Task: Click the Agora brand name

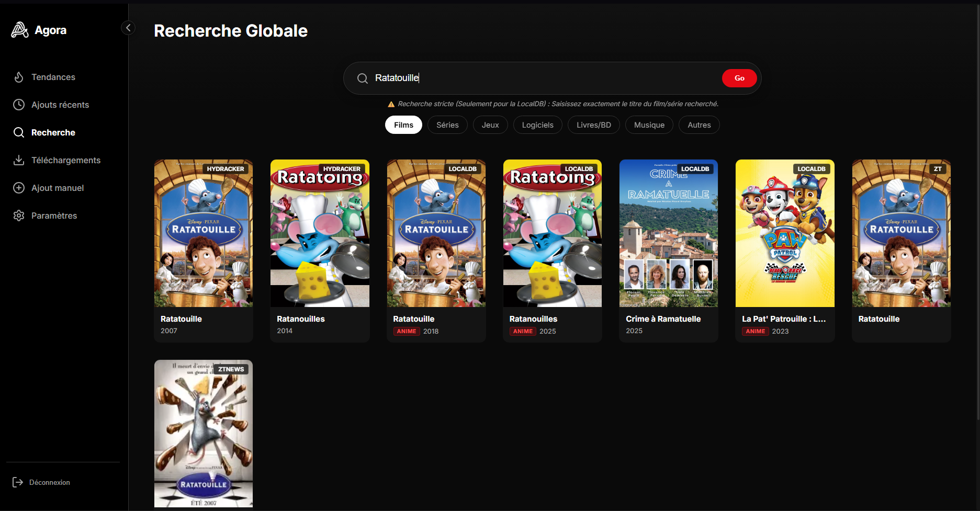Action: 51,30
